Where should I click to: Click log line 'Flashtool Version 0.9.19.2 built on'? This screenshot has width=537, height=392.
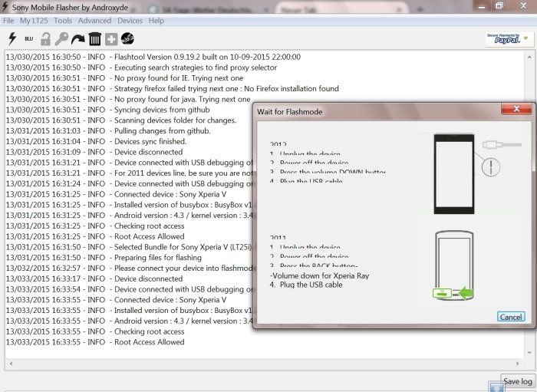[x=153, y=57]
